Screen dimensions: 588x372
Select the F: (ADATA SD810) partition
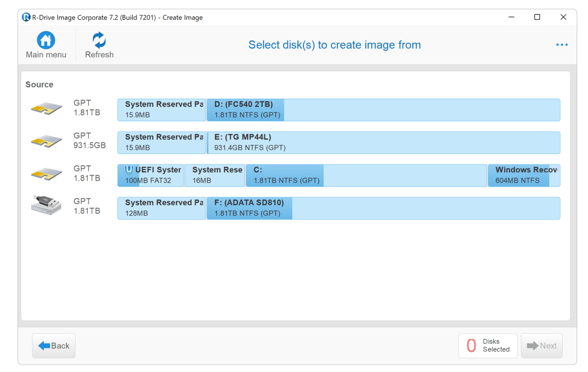[383, 209]
